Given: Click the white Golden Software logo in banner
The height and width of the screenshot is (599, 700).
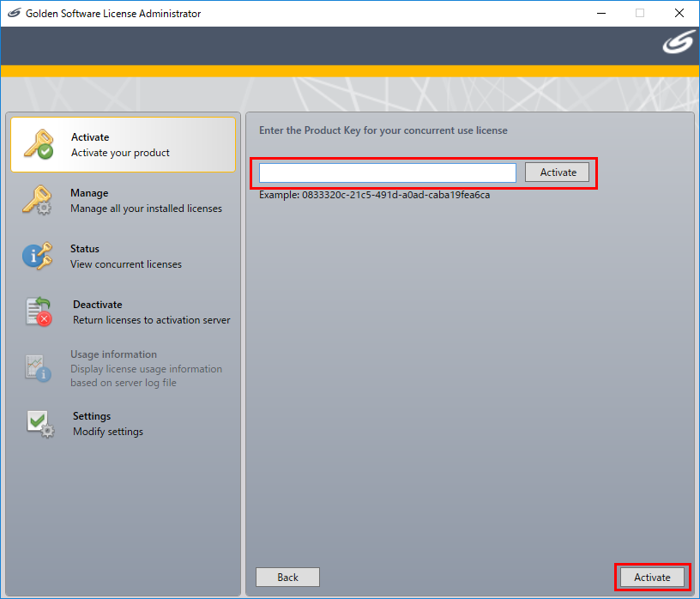Looking at the screenshot, I should [679, 42].
